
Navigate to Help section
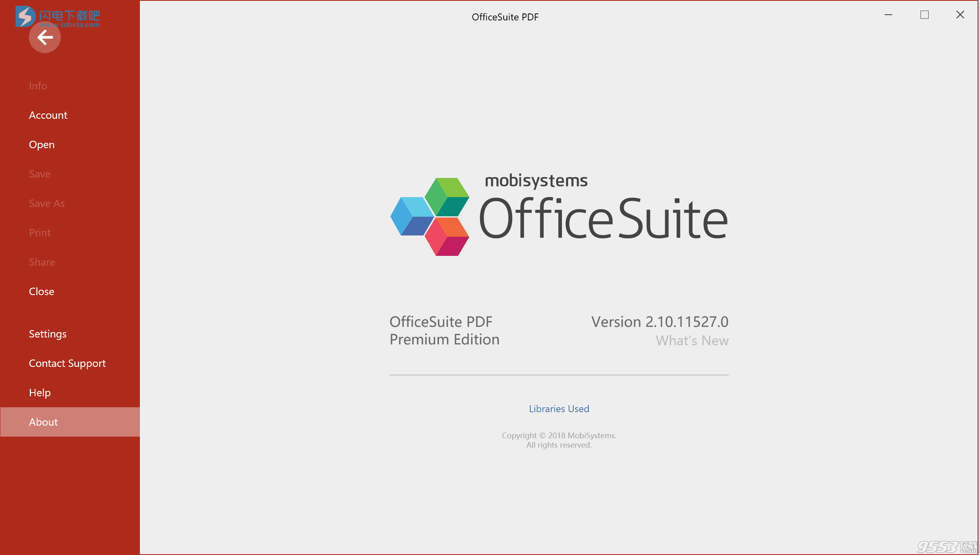click(x=40, y=392)
